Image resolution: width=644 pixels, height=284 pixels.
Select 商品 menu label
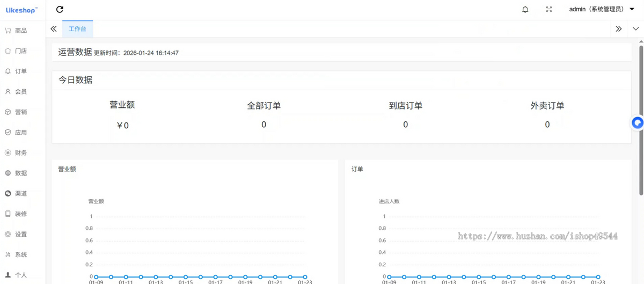21,31
